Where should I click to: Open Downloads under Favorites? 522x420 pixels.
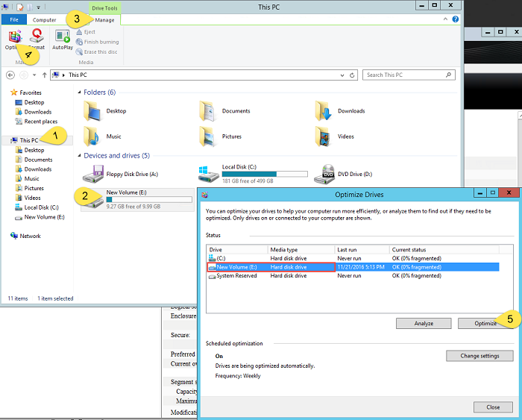(x=34, y=112)
